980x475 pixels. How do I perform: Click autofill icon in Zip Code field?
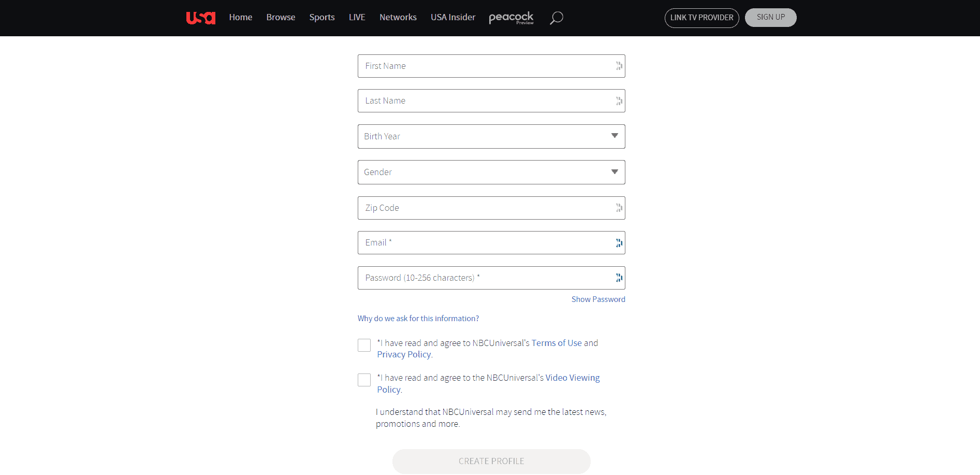pos(619,208)
